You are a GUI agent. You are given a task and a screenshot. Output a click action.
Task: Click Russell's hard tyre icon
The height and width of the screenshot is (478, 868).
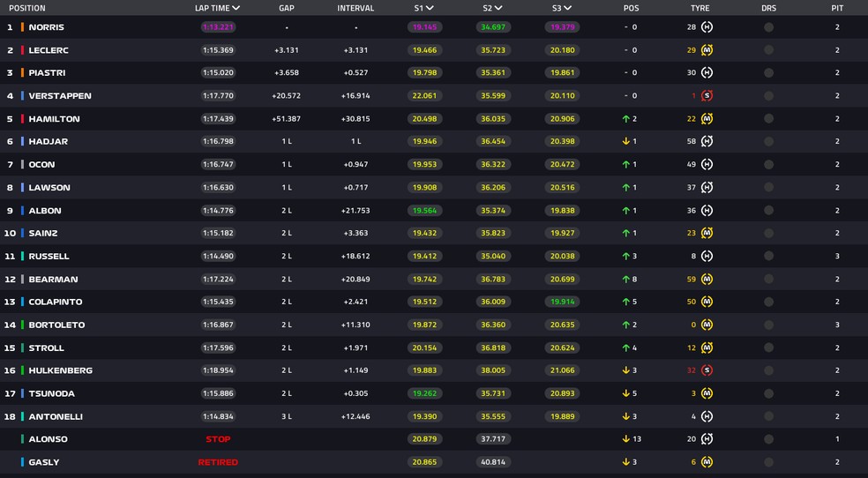click(707, 256)
